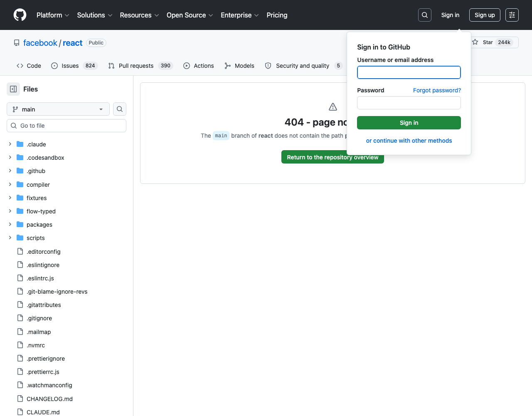Open the Platform dropdown menu
The image size is (532, 416).
click(53, 15)
